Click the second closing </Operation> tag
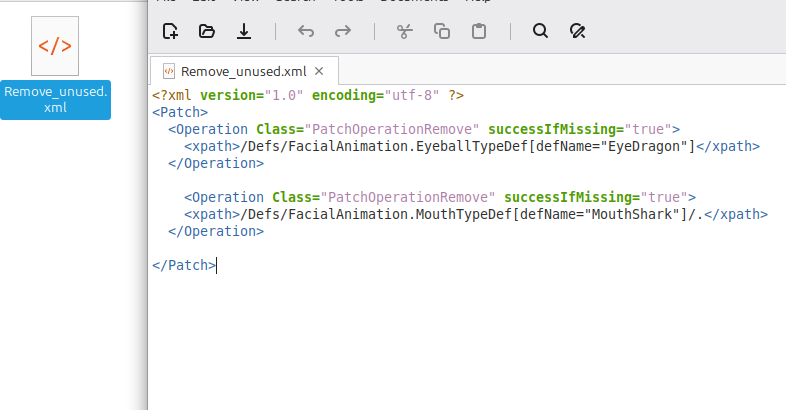The height and width of the screenshot is (410, 786). [x=216, y=232]
